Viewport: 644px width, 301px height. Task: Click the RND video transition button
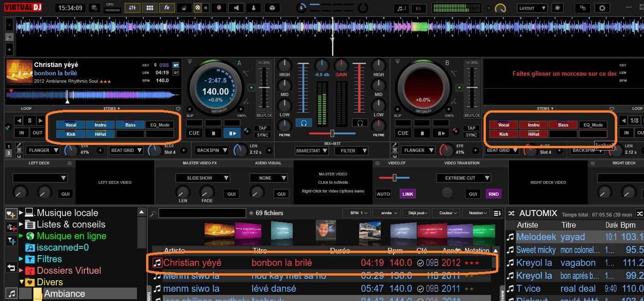click(494, 194)
